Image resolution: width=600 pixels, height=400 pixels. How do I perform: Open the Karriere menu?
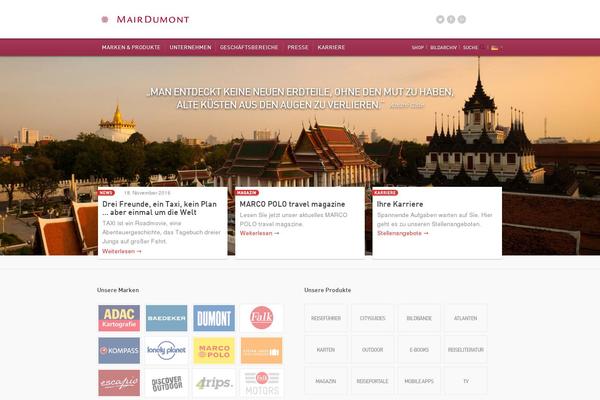[331, 47]
